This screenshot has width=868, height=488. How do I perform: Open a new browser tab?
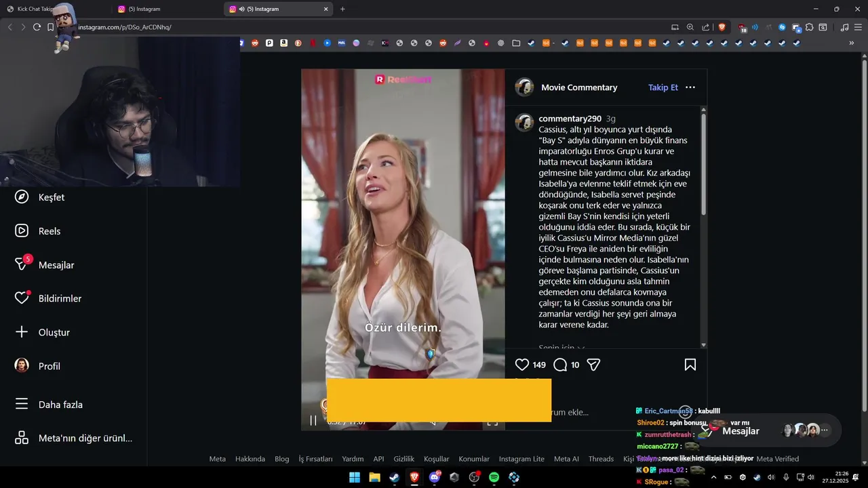(342, 9)
